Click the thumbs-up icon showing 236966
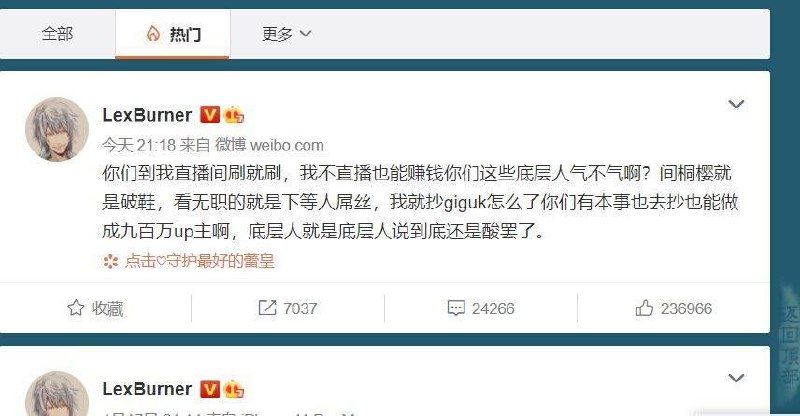This screenshot has width=800, height=416. tap(644, 308)
